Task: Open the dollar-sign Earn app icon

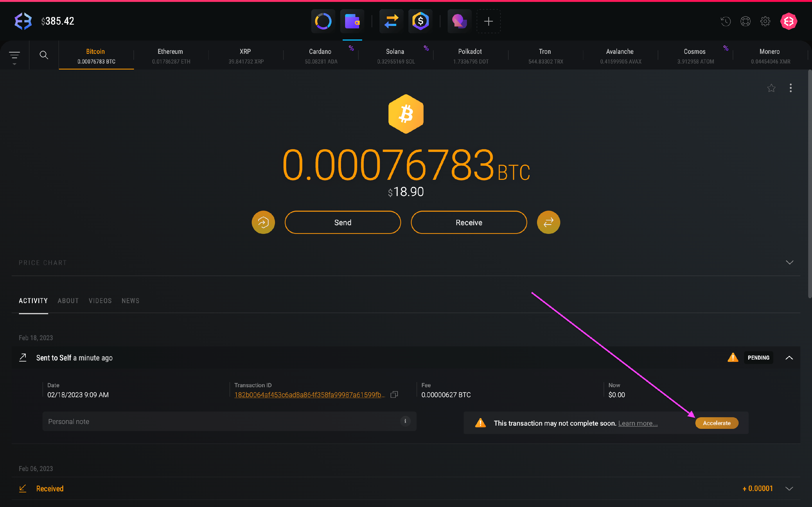Action: (420, 21)
